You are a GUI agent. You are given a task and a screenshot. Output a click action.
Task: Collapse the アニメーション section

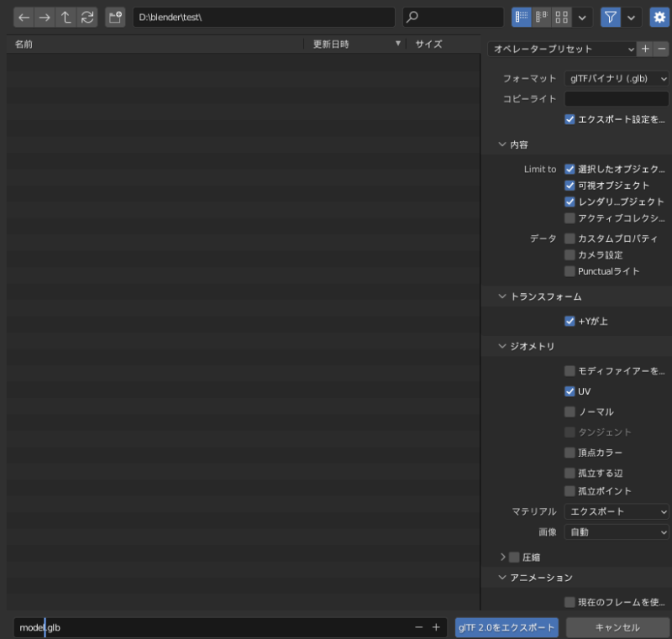[x=502, y=578]
